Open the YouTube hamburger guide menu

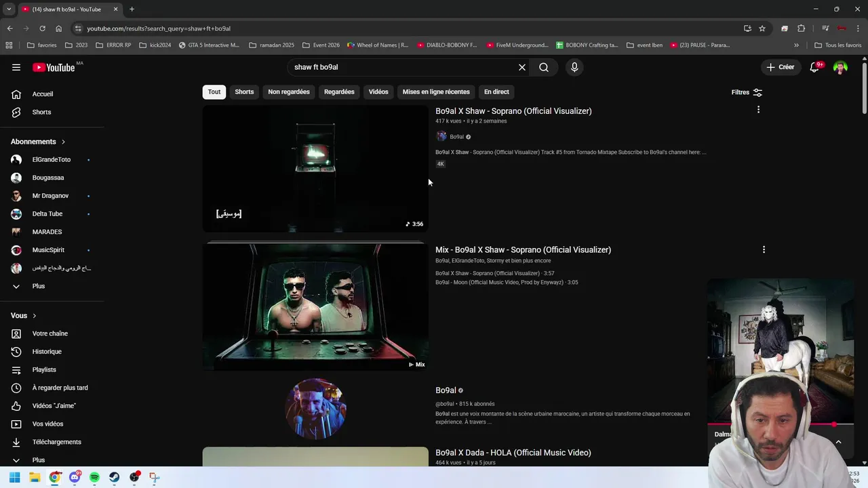pos(16,67)
